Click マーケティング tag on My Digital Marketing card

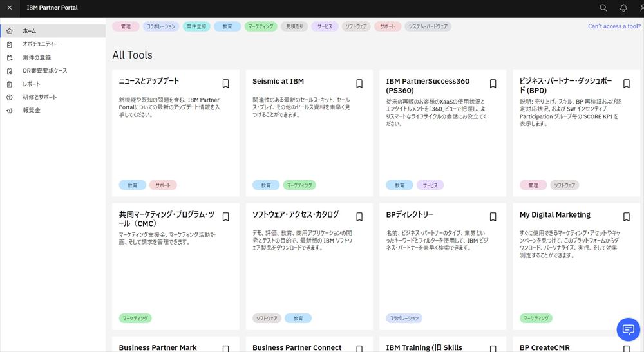536,319
